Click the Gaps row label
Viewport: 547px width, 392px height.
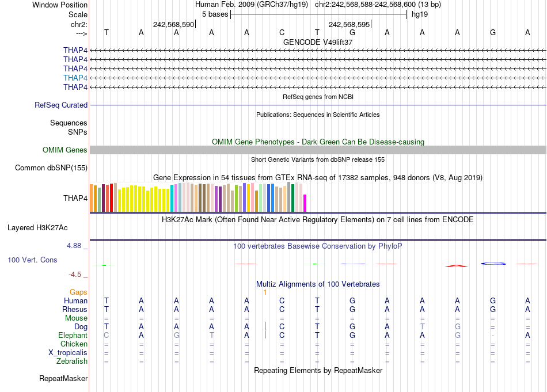[78, 292]
